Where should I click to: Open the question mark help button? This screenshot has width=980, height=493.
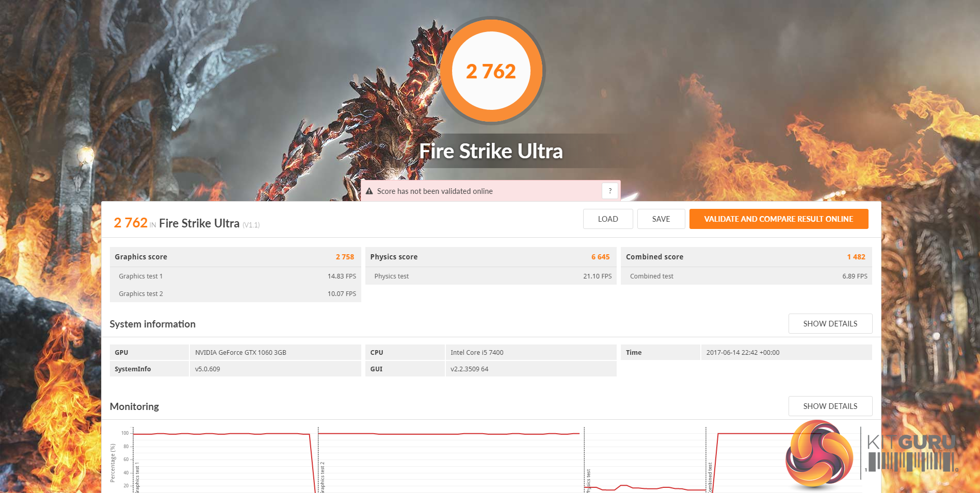tap(610, 191)
